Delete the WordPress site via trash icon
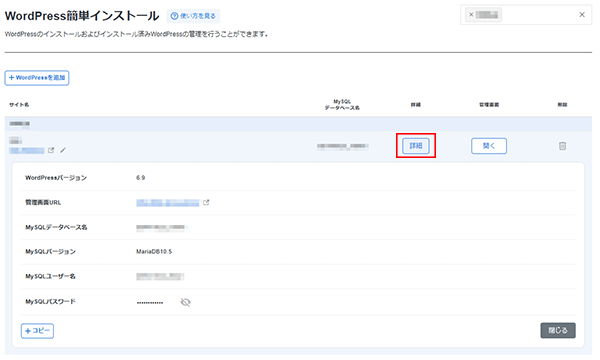The image size is (600, 360). (x=562, y=146)
